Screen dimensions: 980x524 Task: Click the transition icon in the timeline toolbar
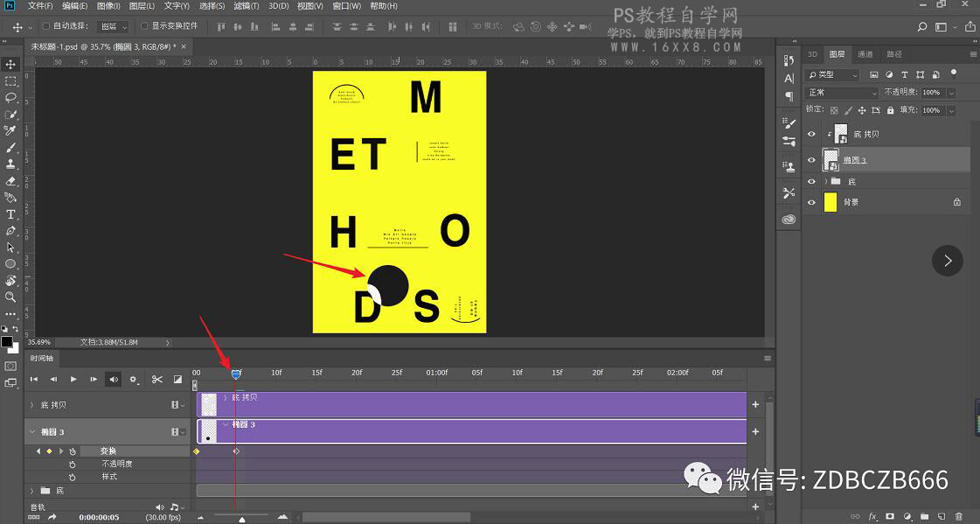pyautogui.click(x=177, y=379)
